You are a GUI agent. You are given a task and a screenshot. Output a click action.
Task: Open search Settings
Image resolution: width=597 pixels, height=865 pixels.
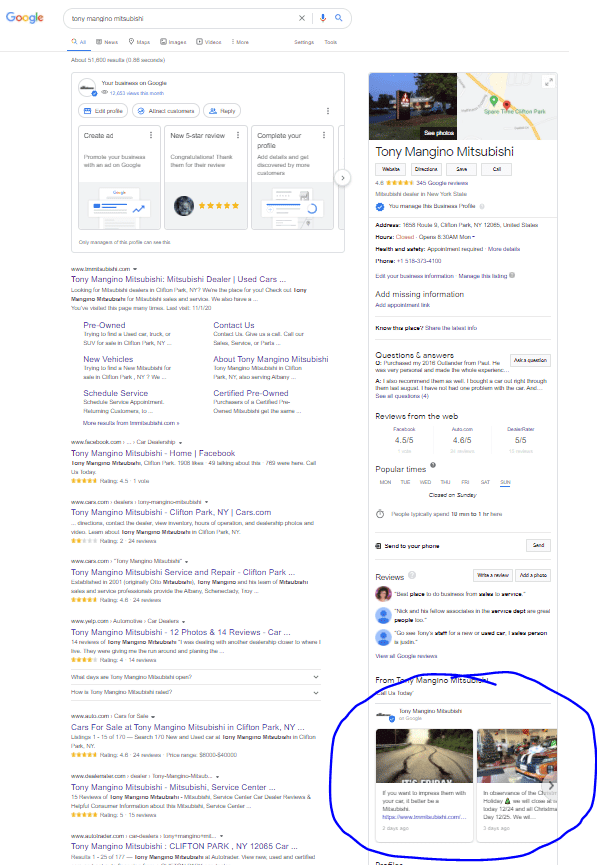(303, 42)
